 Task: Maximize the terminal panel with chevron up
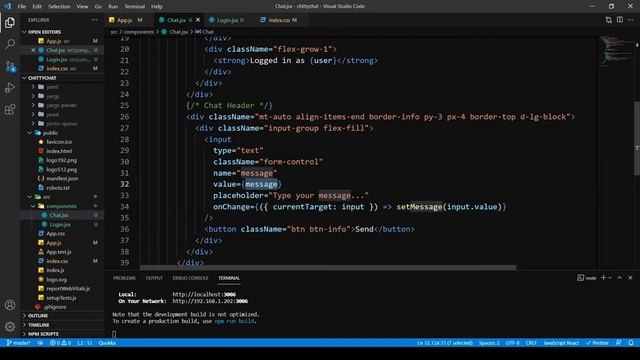click(x=619, y=278)
